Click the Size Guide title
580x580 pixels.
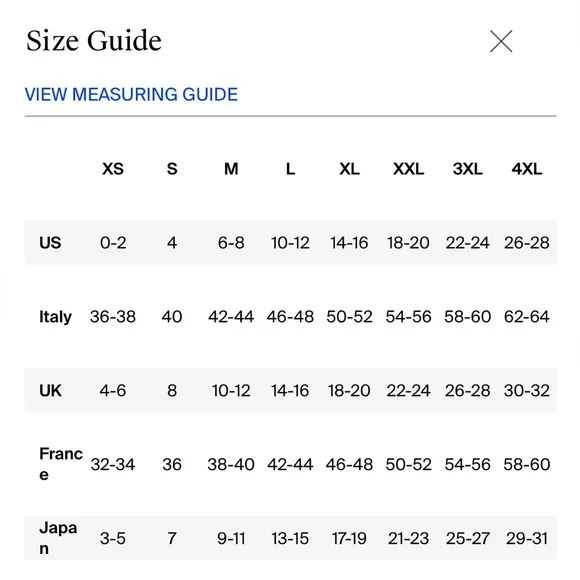[x=94, y=40]
